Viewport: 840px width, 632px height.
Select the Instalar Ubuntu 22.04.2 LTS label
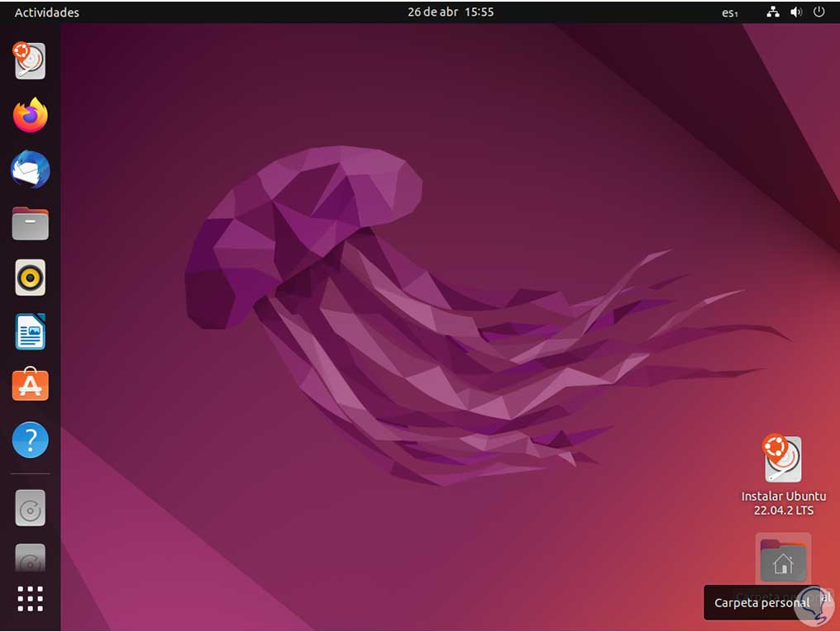(783, 503)
